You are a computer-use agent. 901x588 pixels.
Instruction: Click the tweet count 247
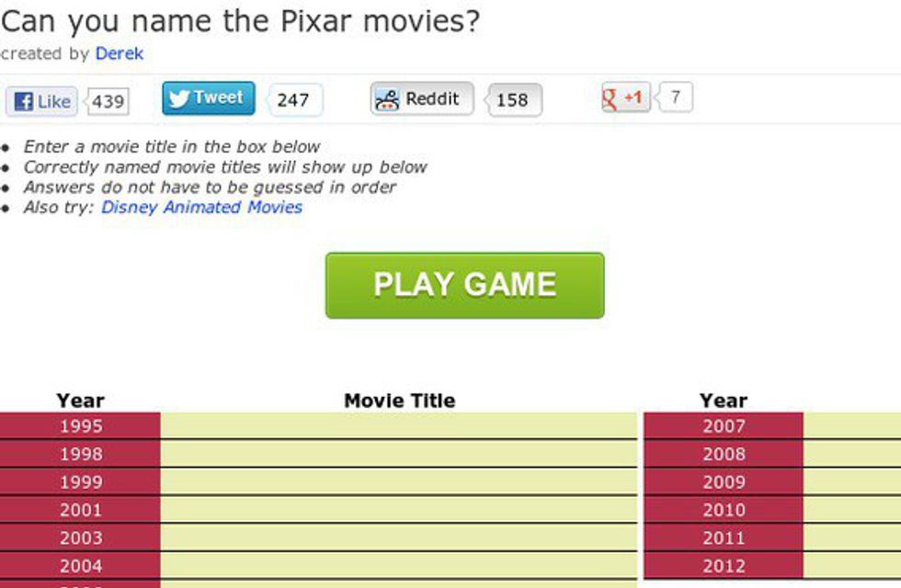(x=293, y=100)
